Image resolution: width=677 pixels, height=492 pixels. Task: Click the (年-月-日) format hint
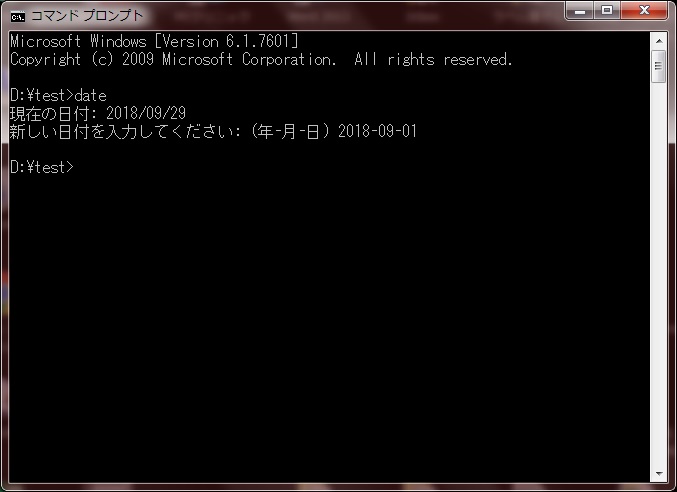coord(291,131)
